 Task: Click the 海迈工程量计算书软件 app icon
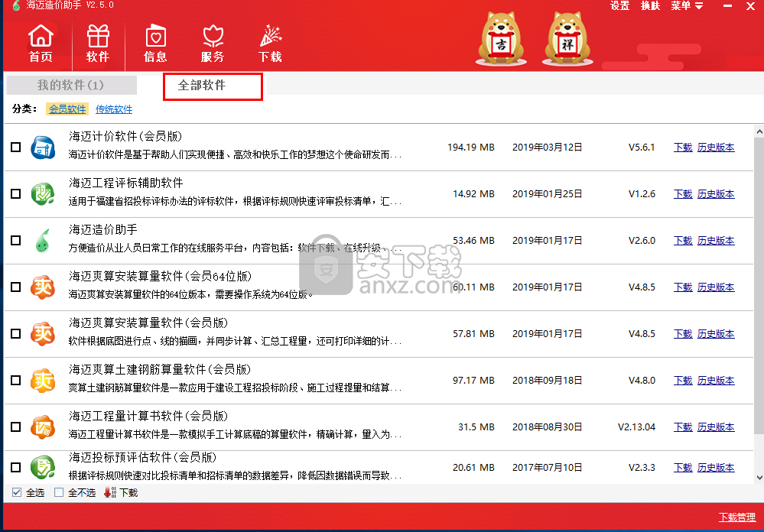[x=43, y=427]
